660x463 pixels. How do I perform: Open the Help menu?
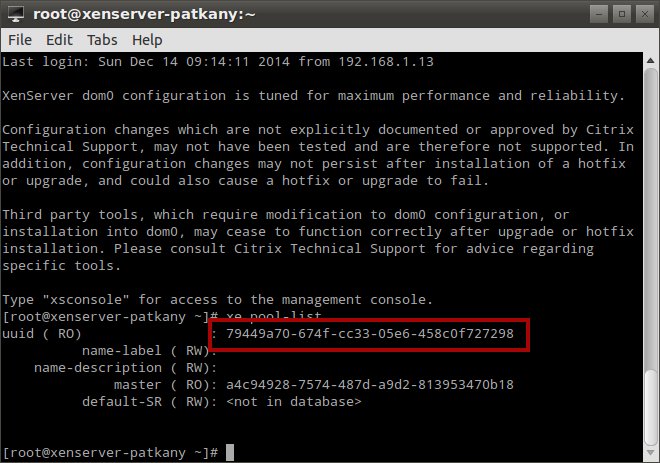tap(147, 40)
